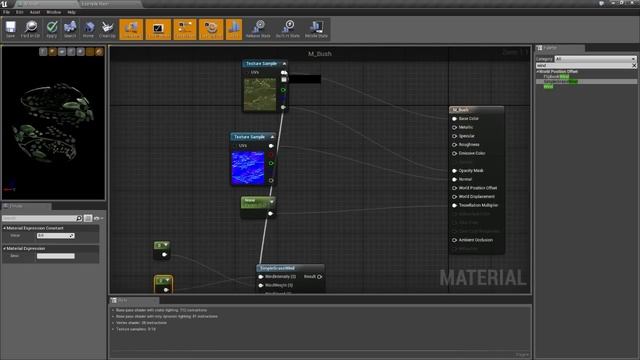Click the World Displacement input pin
640x360 pixels.
tap(454, 197)
